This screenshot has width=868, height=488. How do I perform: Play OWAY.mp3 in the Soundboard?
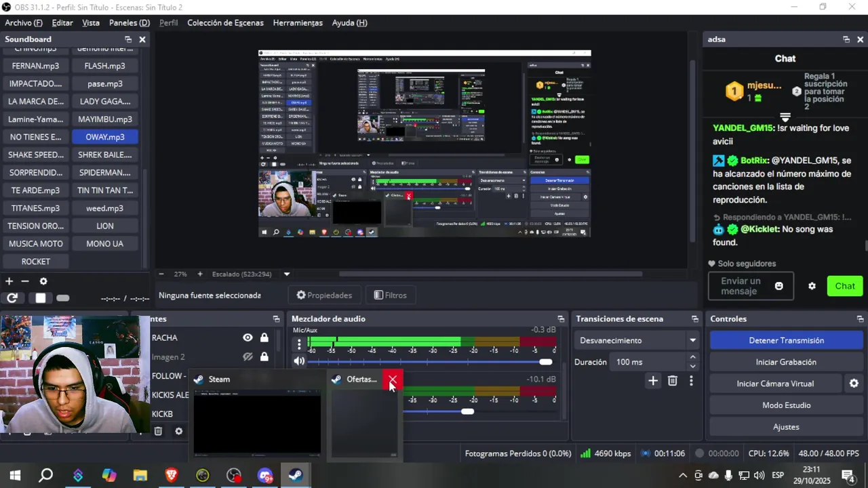[105, 137]
